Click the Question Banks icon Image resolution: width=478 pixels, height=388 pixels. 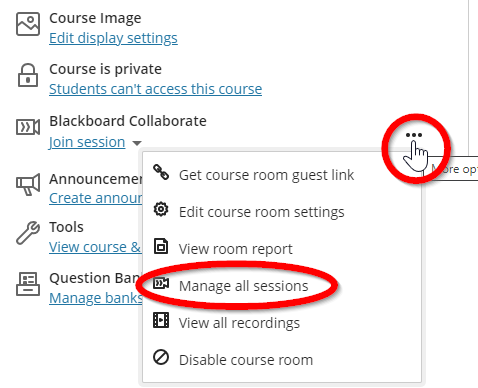(x=28, y=284)
